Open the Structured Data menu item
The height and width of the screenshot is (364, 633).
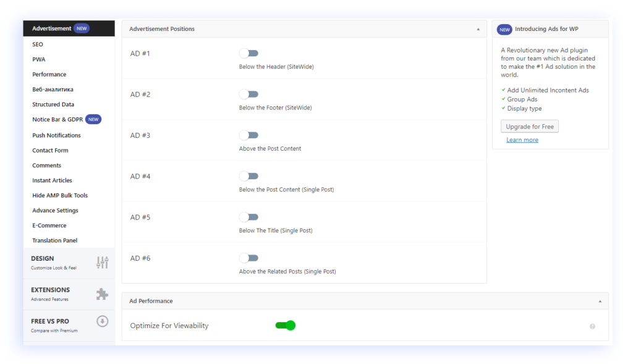coord(53,104)
